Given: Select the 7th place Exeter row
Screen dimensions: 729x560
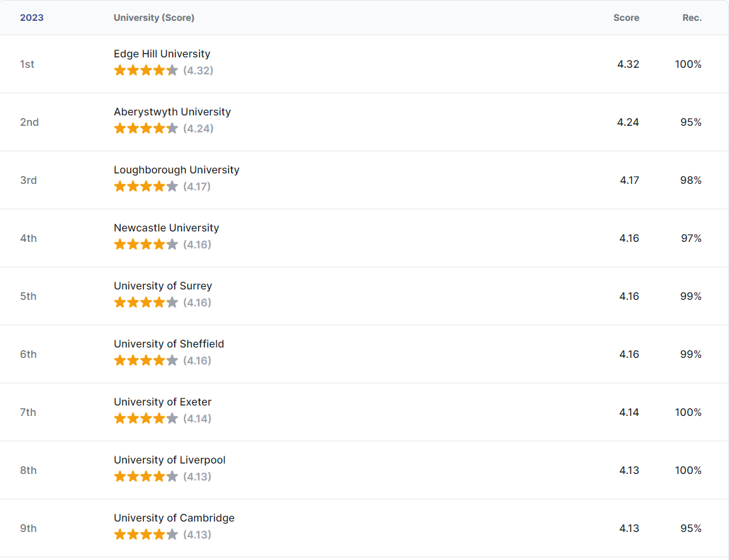Looking at the screenshot, I should pos(364,412).
